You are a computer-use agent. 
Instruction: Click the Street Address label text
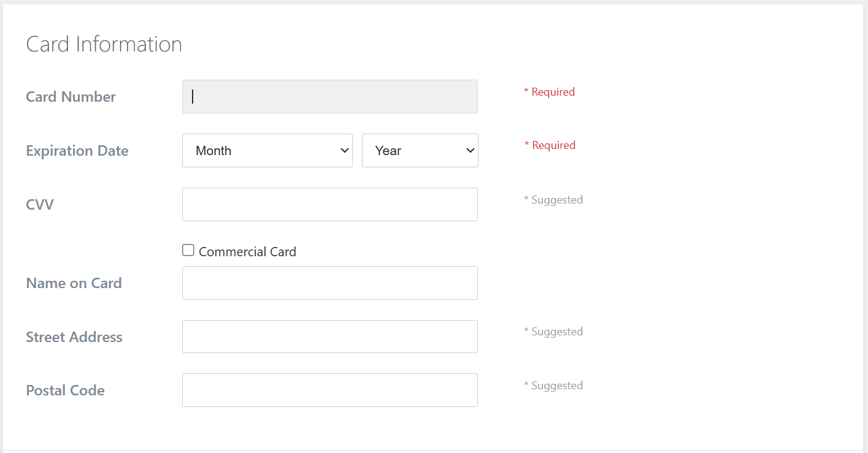[x=74, y=337]
